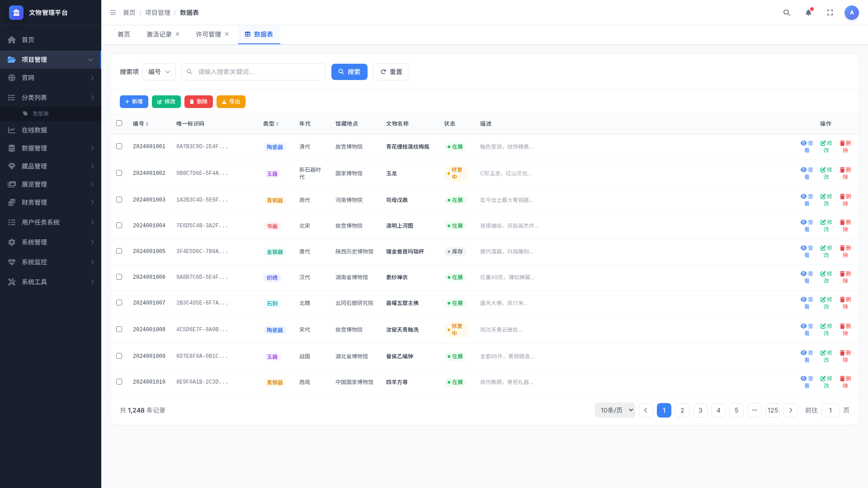
Task: Expand the 数据管理 sidebar menu
Action: (x=51, y=148)
